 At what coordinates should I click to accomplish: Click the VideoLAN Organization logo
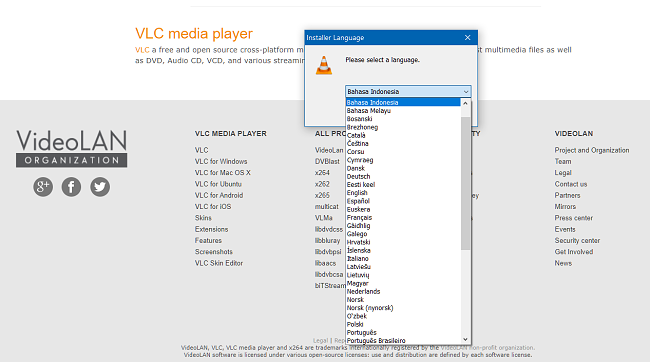(x=72, y=148)
